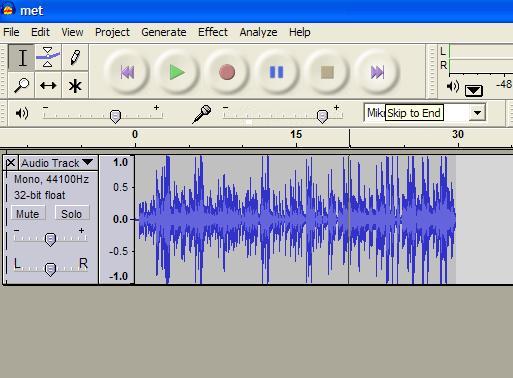
Task: Click the output volume slider handle
Action: coord(115,117)
